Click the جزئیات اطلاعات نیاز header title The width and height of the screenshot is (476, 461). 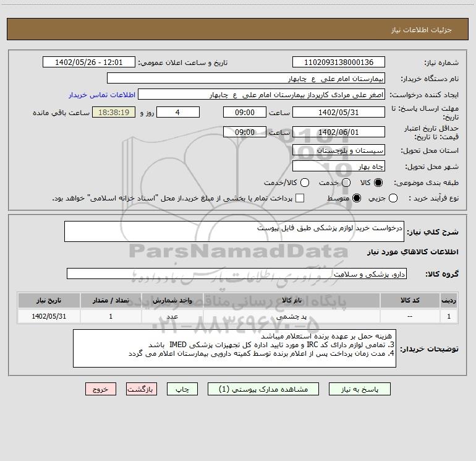point(421,30)
